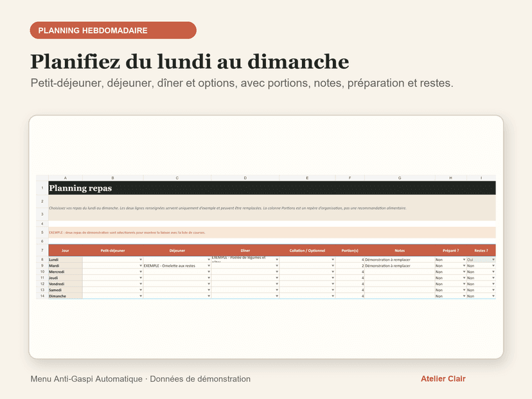Screen dimensions: 532x399
Task: Click the 'Notes' header cell
Action: [400, 251]
